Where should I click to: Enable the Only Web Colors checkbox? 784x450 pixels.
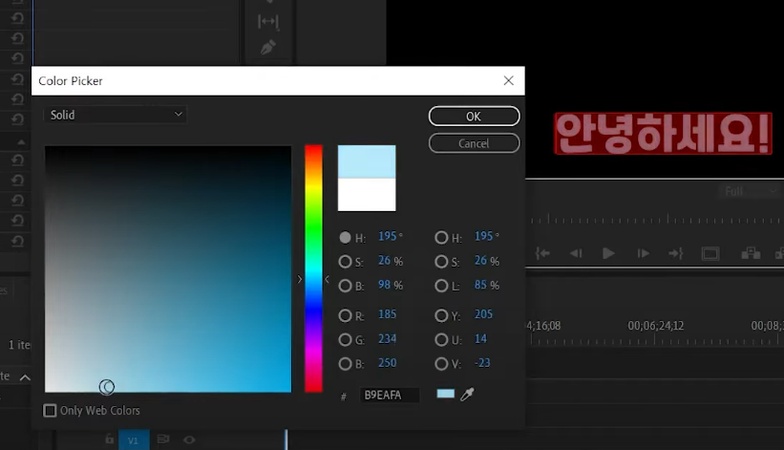point(50,410)
